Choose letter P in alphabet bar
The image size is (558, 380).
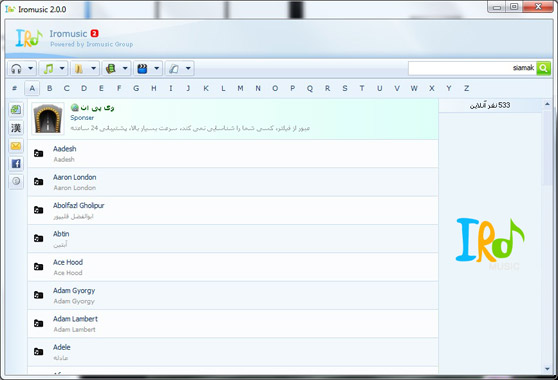[293, 88]
